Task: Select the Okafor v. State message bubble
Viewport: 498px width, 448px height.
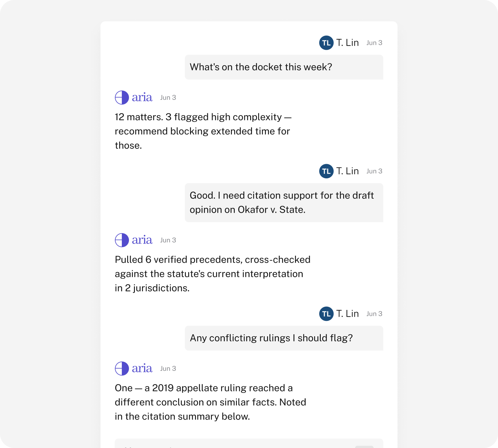Action: pos(284,203)
